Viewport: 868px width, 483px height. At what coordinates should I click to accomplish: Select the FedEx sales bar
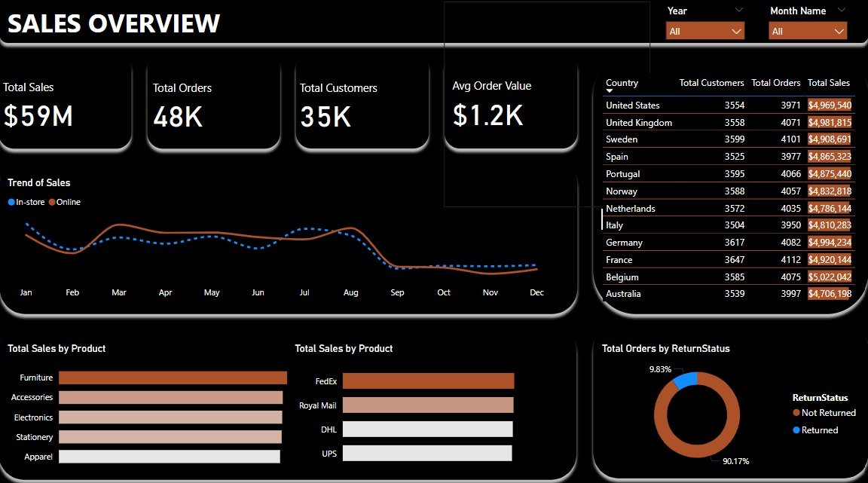coord(427,381)
